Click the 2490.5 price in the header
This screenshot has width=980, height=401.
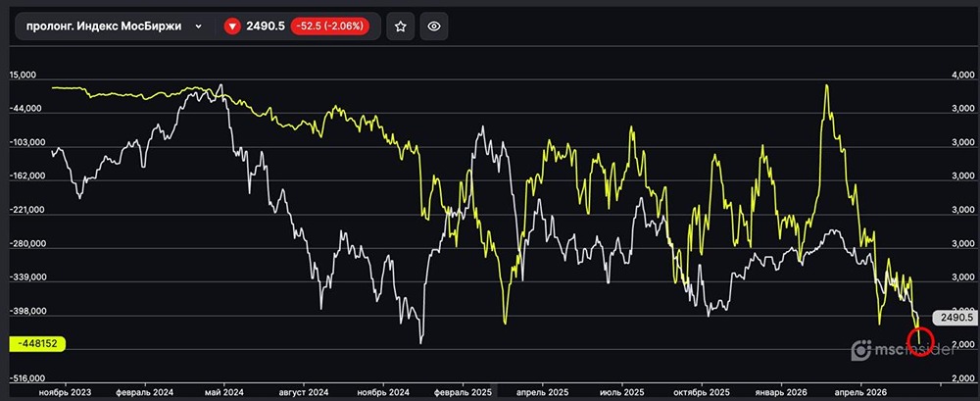(266, 26)
